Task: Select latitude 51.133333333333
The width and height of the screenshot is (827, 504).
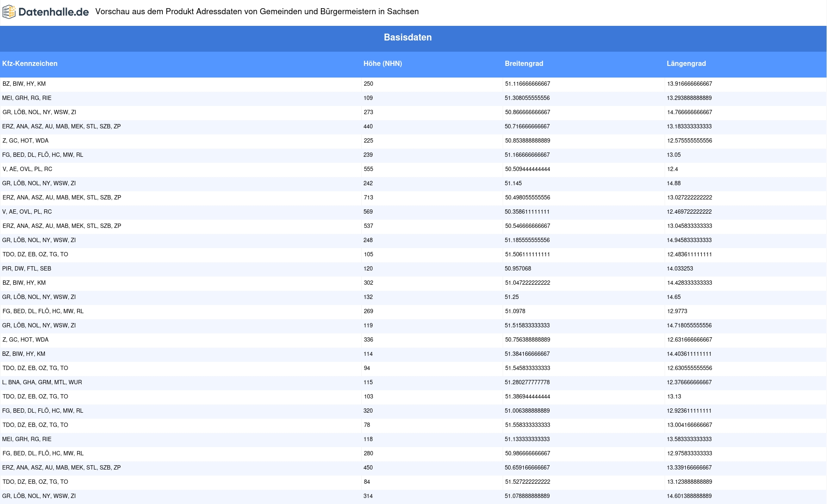Action: [527, 439]
